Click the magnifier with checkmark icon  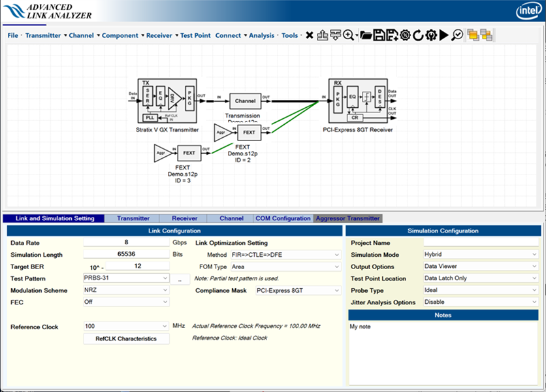[457, 35]
